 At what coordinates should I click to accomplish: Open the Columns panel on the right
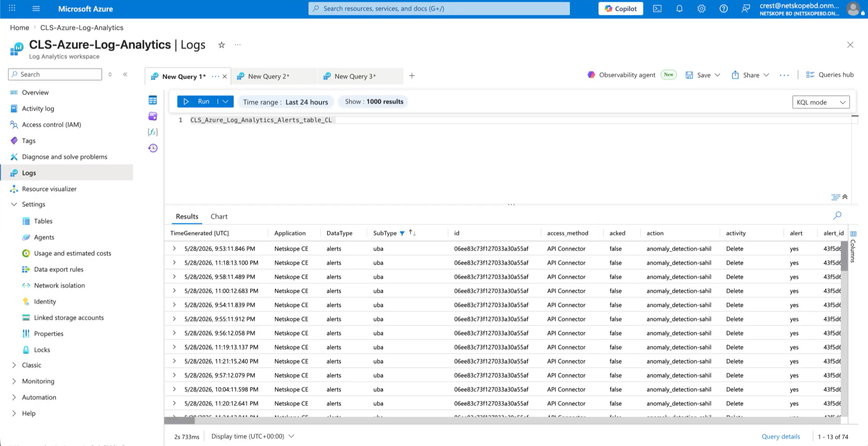coord(853,247)
